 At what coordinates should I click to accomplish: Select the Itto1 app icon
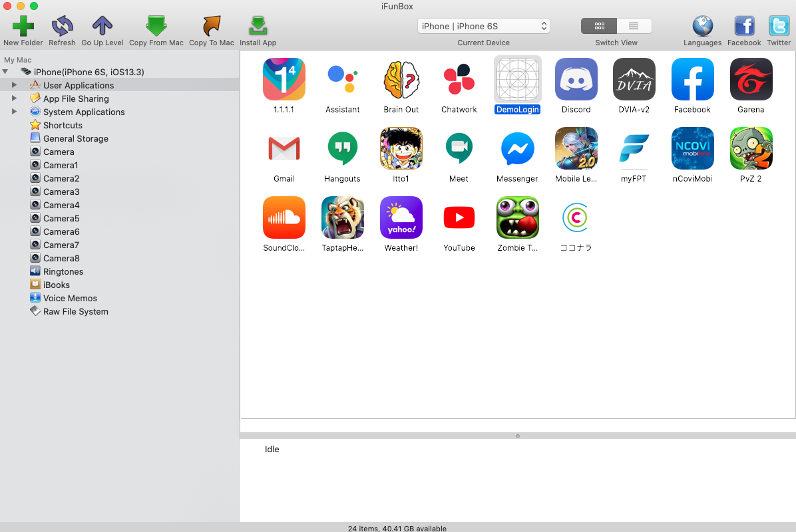(401, 148)
